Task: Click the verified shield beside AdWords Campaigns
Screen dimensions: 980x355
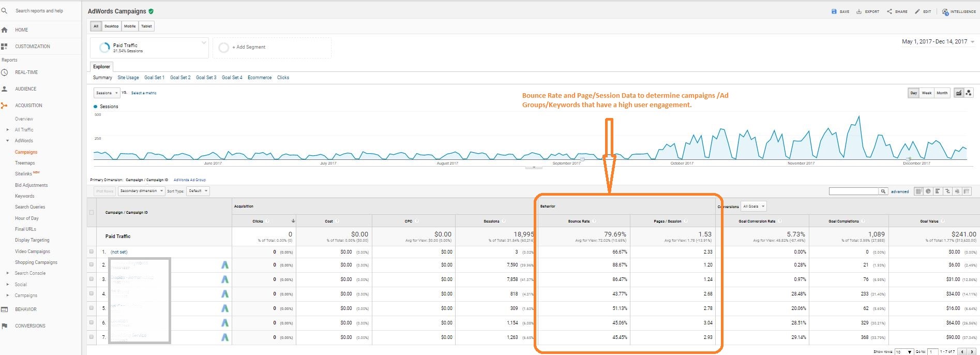Action: coord(151,11)
